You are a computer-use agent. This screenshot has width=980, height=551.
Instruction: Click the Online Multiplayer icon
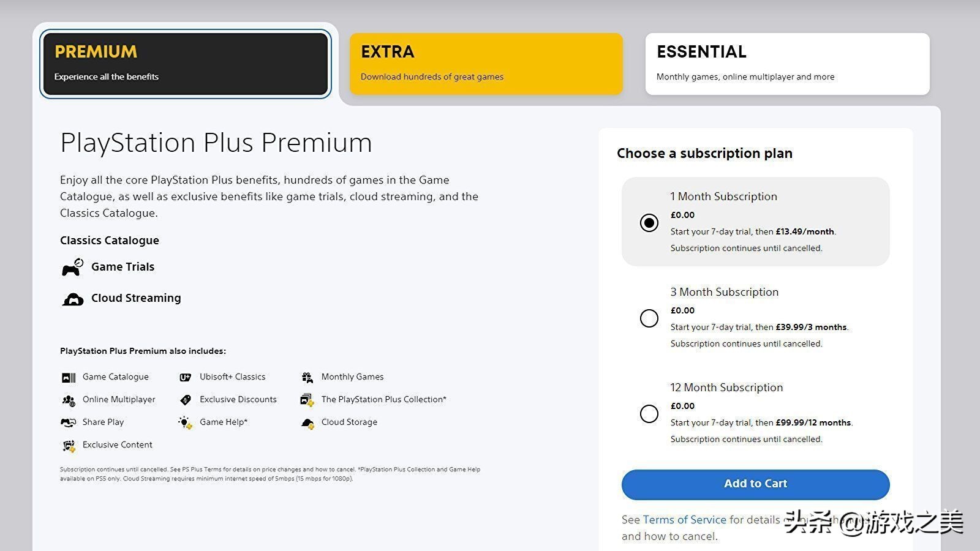[69, 400]
